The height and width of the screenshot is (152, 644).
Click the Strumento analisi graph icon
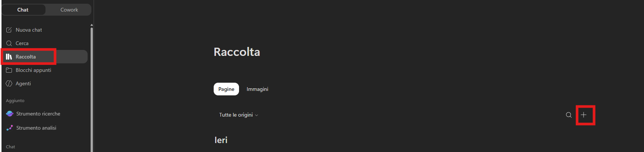(x=10, y=128)
